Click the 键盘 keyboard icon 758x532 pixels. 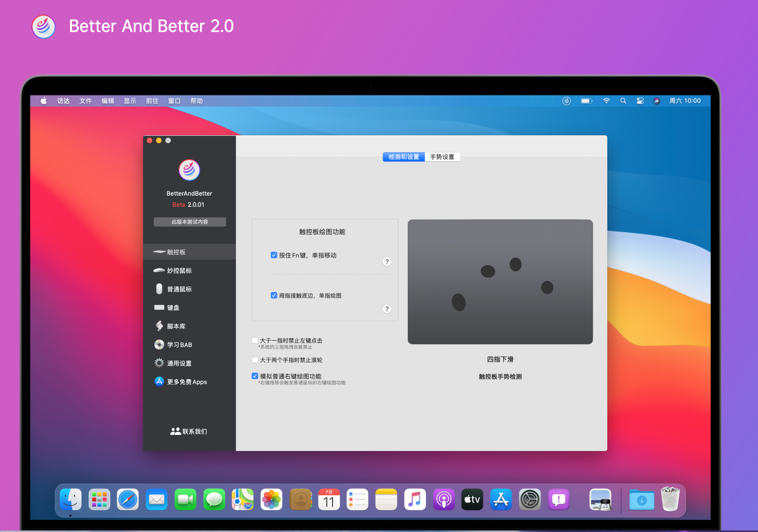pyautogui.click(x=159, y=307)
